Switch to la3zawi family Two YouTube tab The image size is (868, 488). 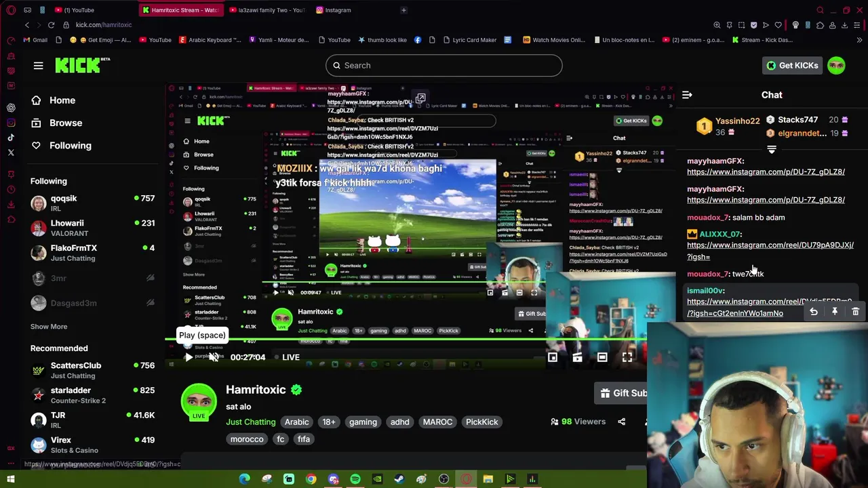click(268, 10)
